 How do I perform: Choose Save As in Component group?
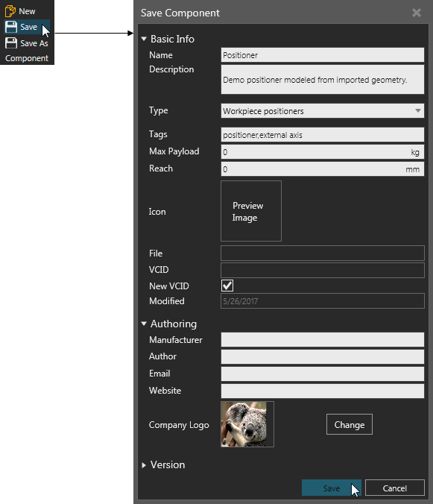click(27, 43)
